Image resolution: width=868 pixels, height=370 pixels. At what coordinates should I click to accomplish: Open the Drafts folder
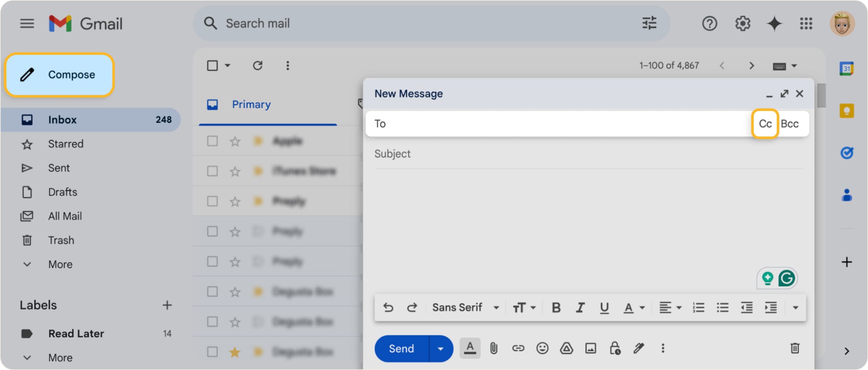pos(62,192)
